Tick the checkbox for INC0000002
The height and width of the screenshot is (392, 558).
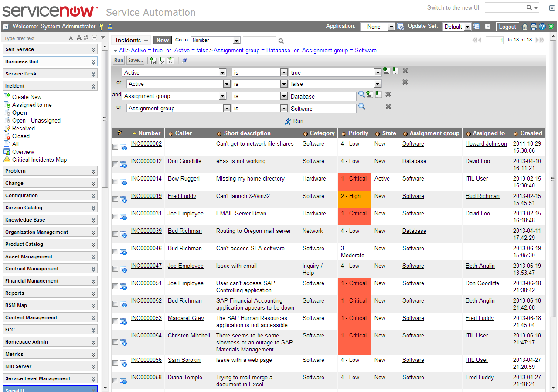pos(115,147)
